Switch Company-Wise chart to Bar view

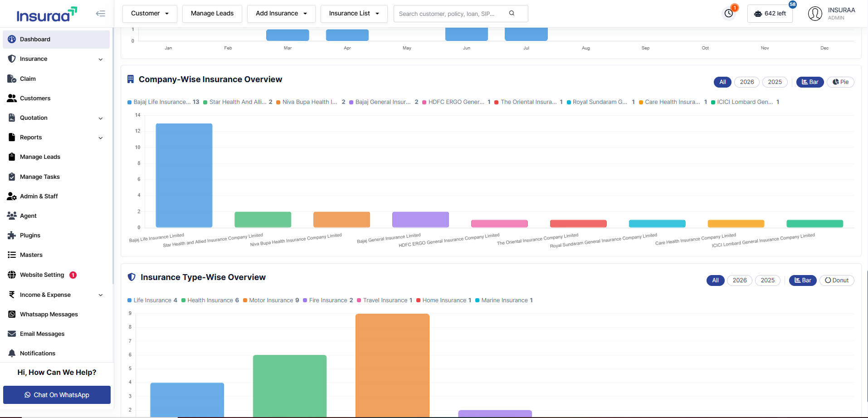click(x=810, y=82)
